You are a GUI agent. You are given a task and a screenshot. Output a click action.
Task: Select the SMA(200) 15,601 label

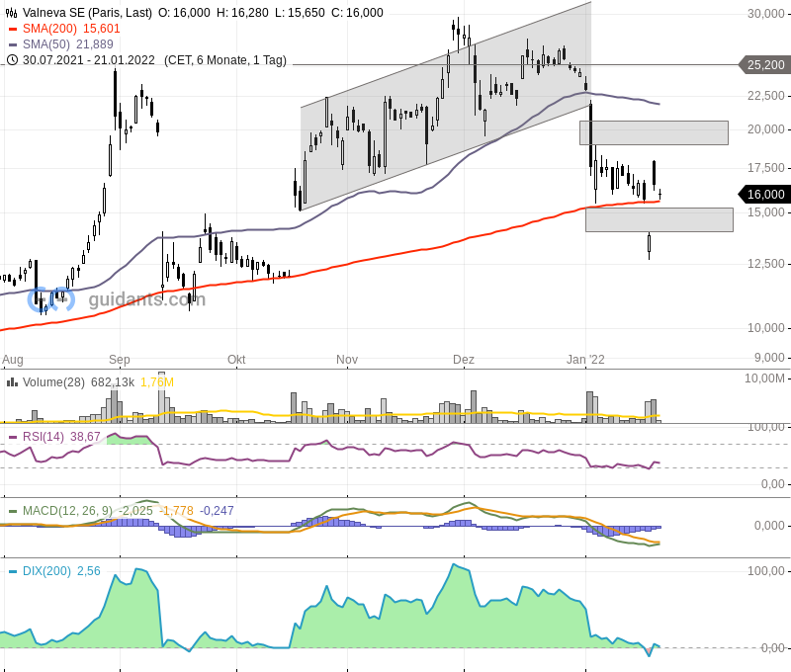(x=71, y=29)
